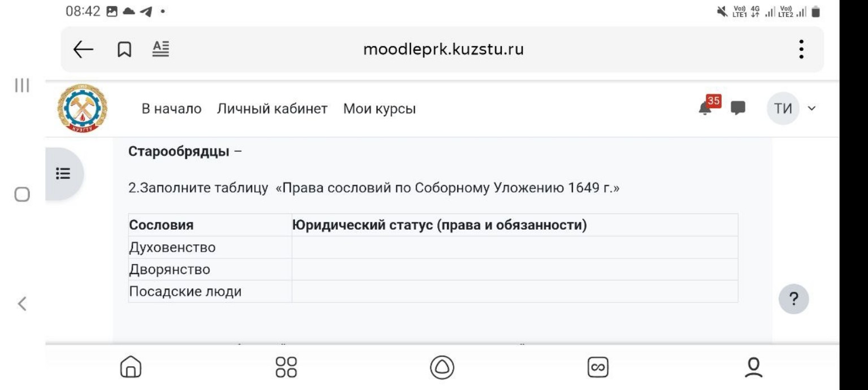Open the profile icon in the bottom bar
Screen dimensions: 868x390
coord(753,367)
